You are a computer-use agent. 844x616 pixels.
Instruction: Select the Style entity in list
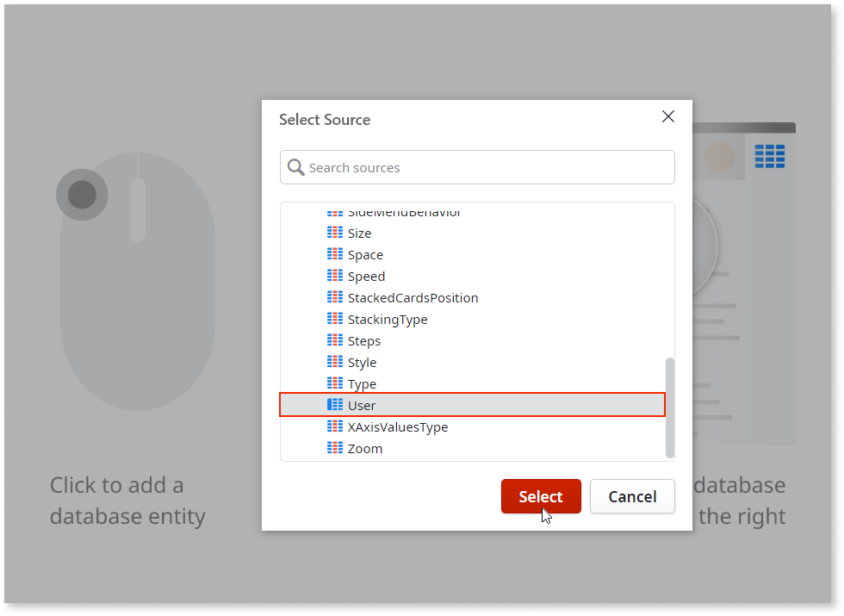click(x=362, y=363)
